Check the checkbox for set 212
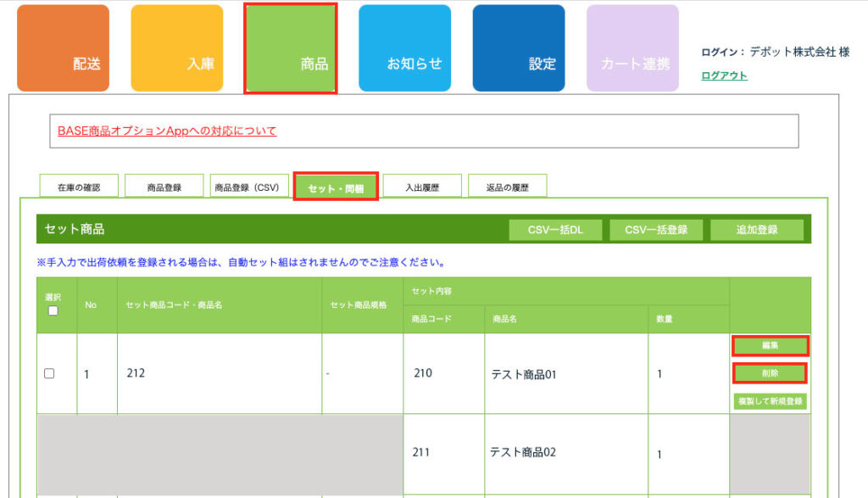The image size is (868, 498). pyautogui.click(x=49, y=373)
